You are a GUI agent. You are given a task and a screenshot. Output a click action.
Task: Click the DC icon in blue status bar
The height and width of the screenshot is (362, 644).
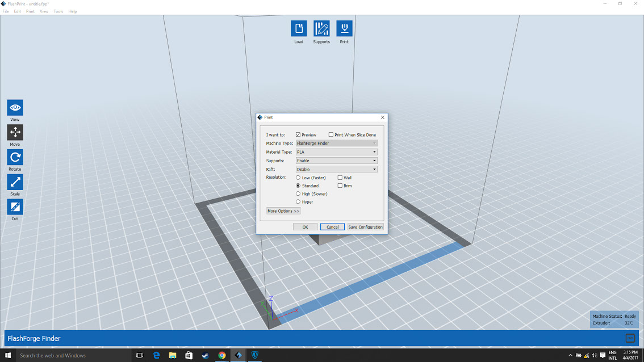[x=630, y=338]
